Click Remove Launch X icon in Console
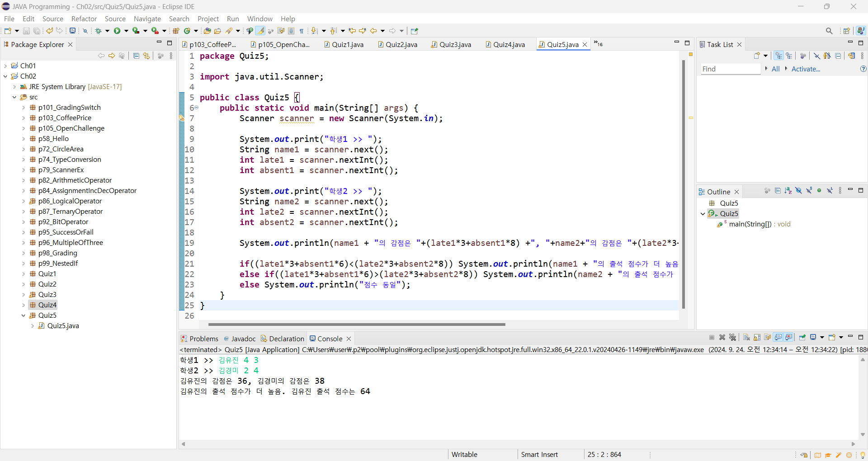 722,337
